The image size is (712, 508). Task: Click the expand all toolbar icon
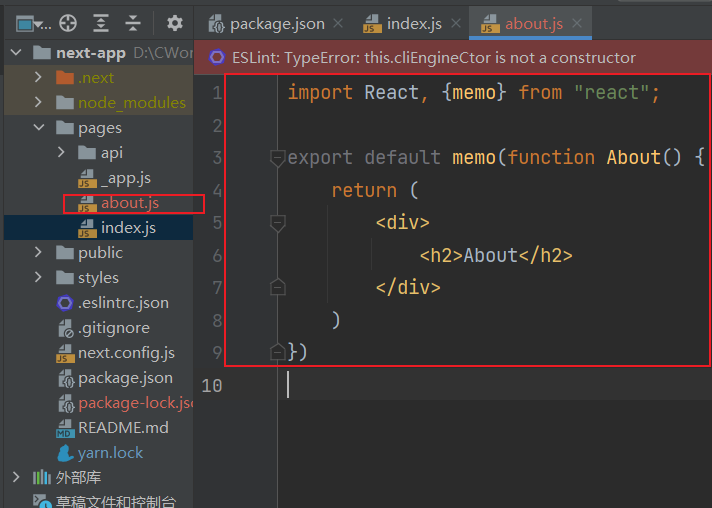pyautogui.click(x=101, y=23)
